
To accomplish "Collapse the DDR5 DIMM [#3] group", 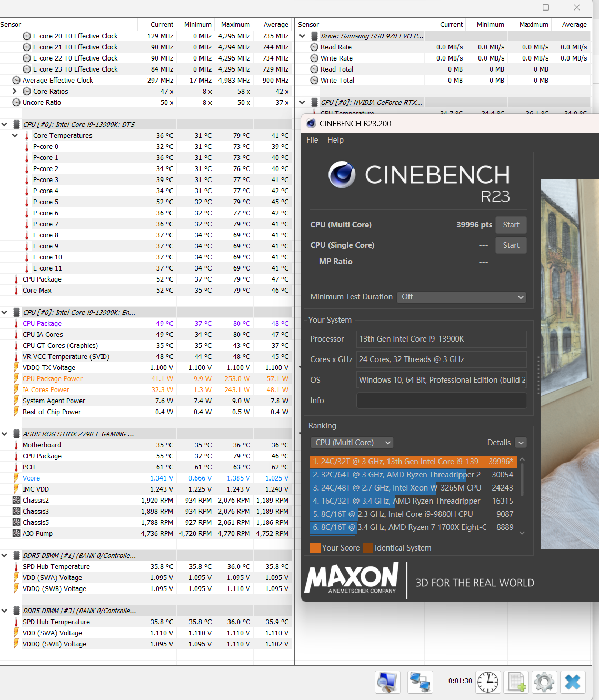I will point(4,611).
